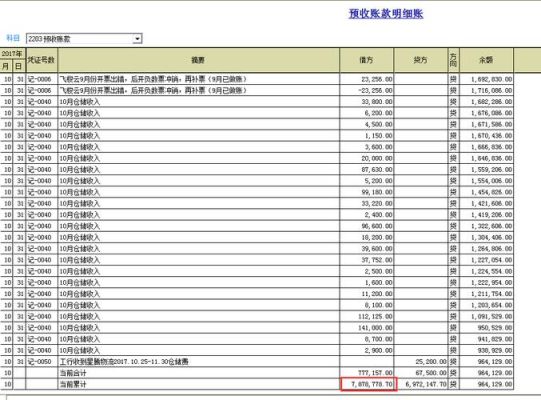Select the 凭证号数 column header
The image size is (541, 400).
[x=41, y=60]
